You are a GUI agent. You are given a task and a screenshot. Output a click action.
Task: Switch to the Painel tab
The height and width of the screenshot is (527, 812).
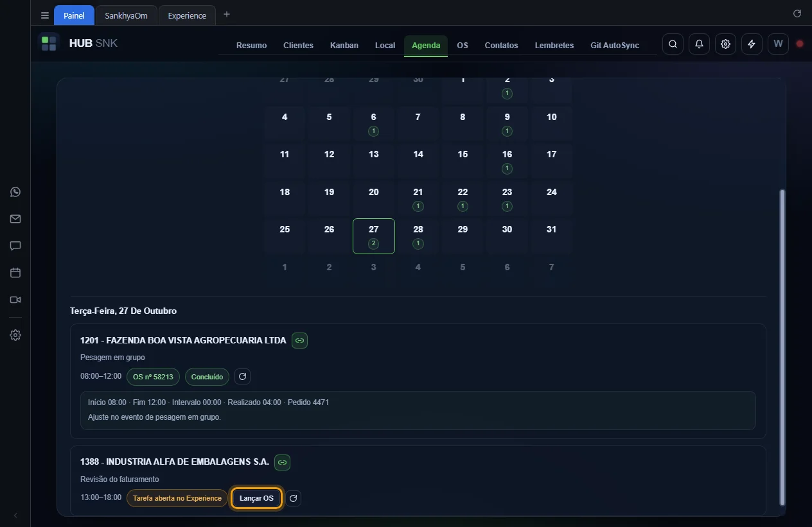[x=74, y=15]
